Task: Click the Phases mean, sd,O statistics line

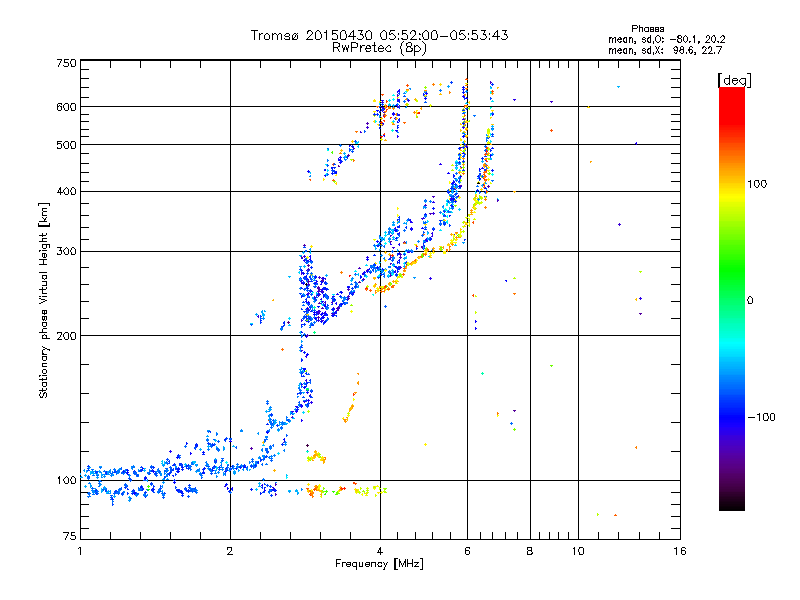Action: tap(667, 39)
